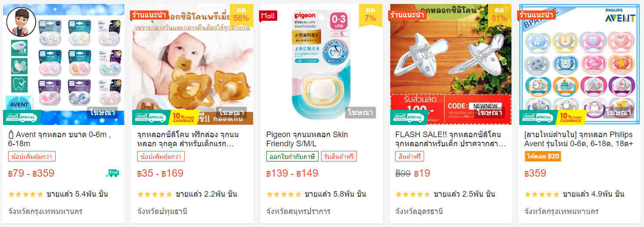Click the 81% discount flag
The width and height of the screenshot is (644, 227).
tap(499, 14)
